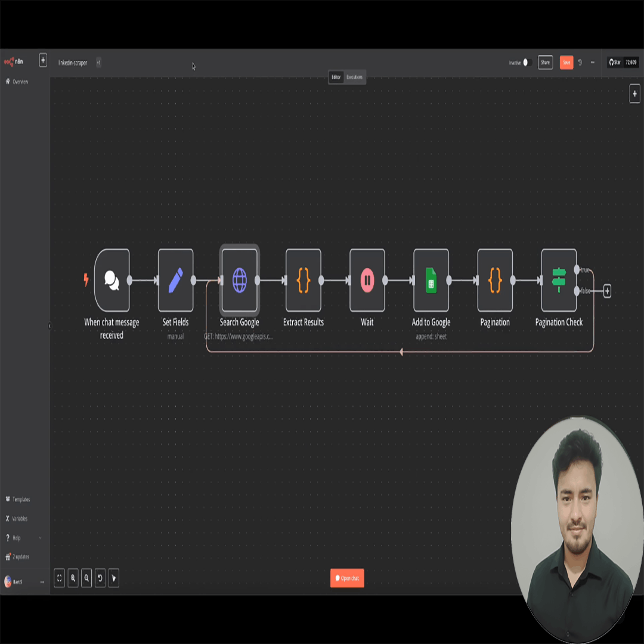The width and height of the screenshot is (644, 644).
Task: Select the Editor tab
Action: coord(336,77)
